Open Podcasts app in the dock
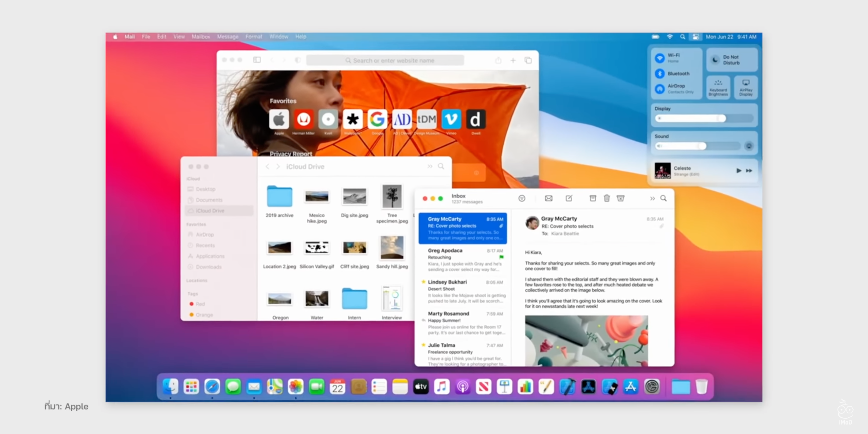Image resolution: width=868 pixels, height=434 pixels. (463, 387)
